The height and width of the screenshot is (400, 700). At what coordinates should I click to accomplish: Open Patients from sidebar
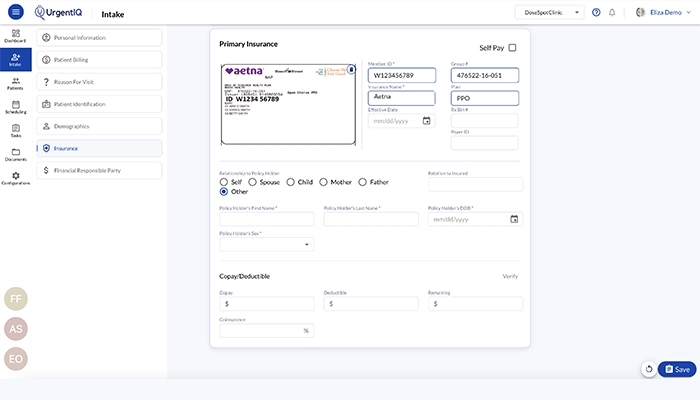click(x=16, y=83)
